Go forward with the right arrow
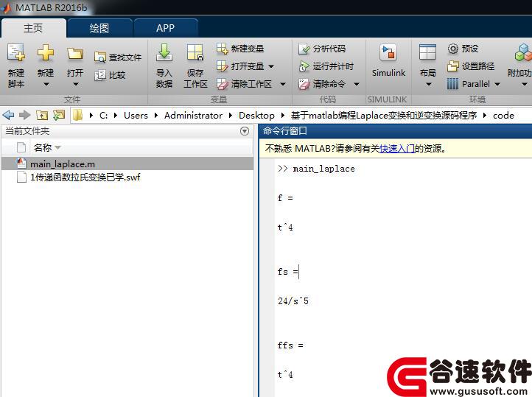The height and width of the screenshot is (397, 532). (24, 115)
